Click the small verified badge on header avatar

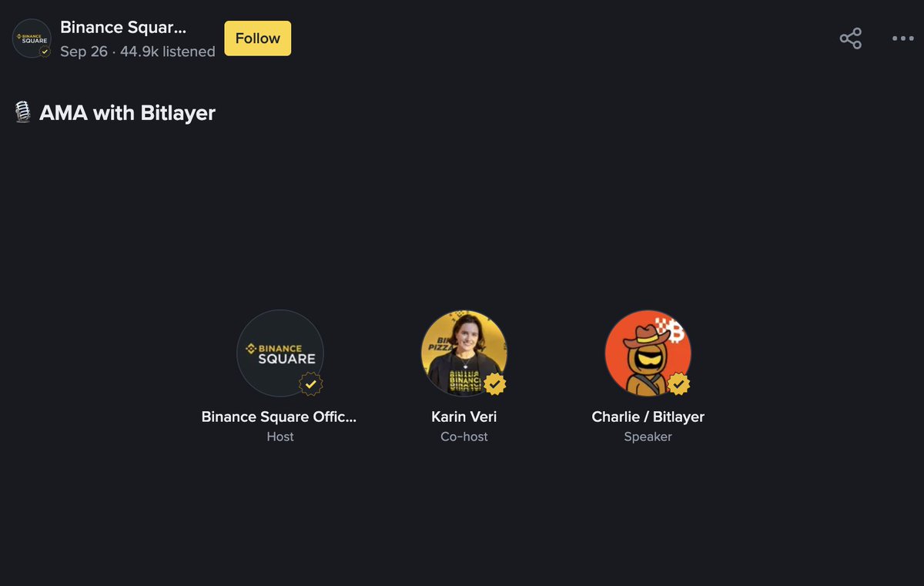click(45, 52)
